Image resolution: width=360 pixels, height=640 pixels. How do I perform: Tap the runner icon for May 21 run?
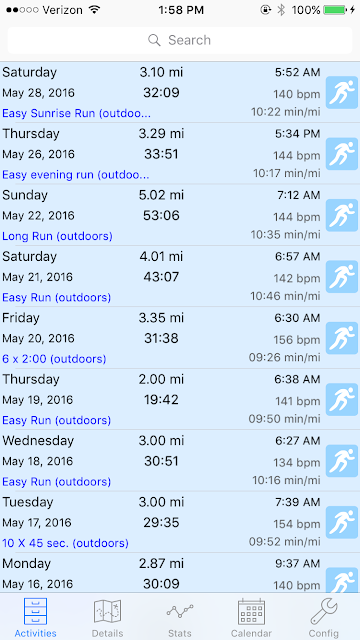342,277
